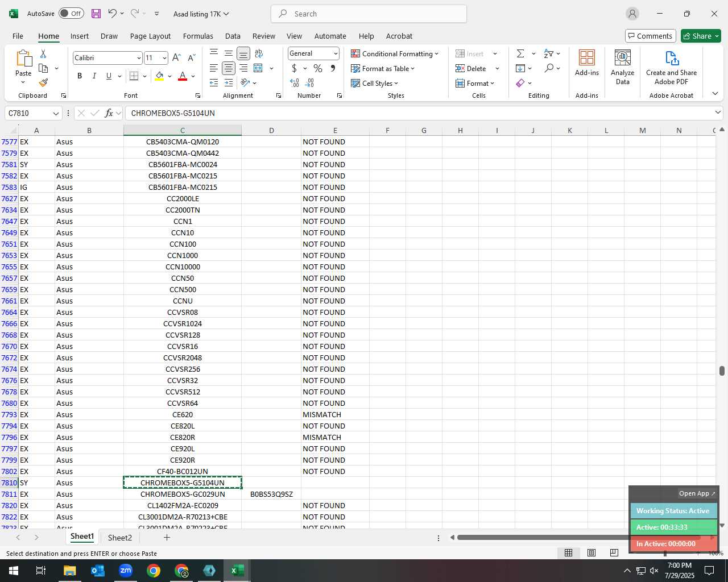Click the AutoSum sigma icon
The height and width of the screenshot is (582, 728).
(520, 53)
